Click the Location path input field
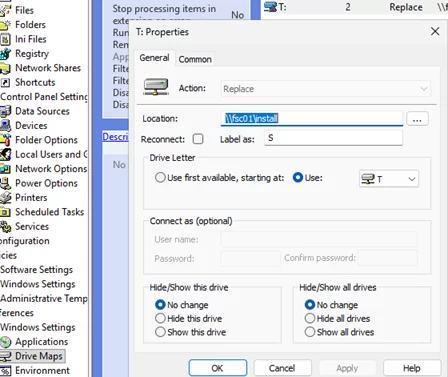 312,119
